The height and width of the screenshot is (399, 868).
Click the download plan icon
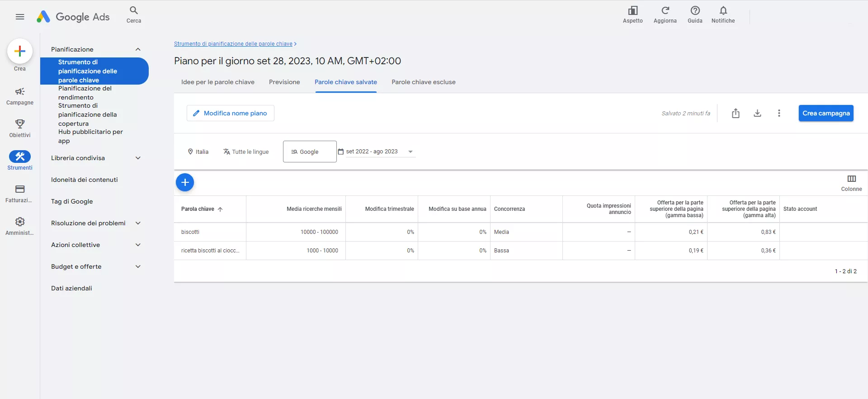pos(757,113)
